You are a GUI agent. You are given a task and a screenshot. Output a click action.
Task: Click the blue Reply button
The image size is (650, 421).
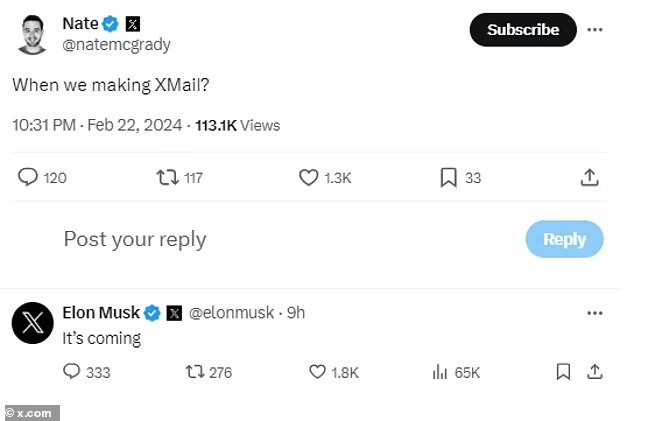click(x=564, y=239)
